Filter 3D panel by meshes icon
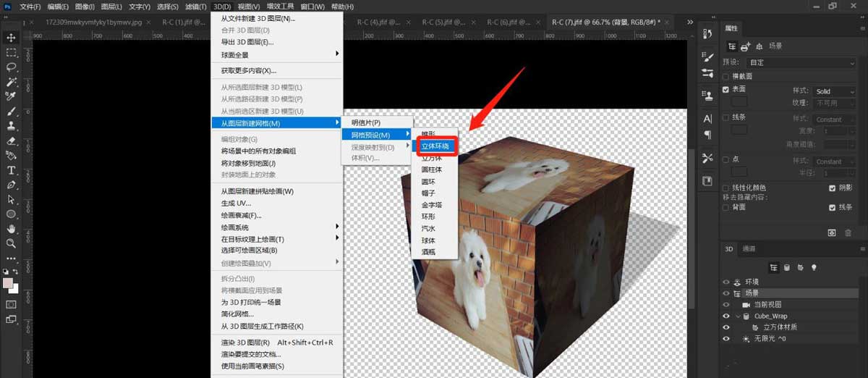The width and height of the screenshot is (868, 378). (787, 267)
